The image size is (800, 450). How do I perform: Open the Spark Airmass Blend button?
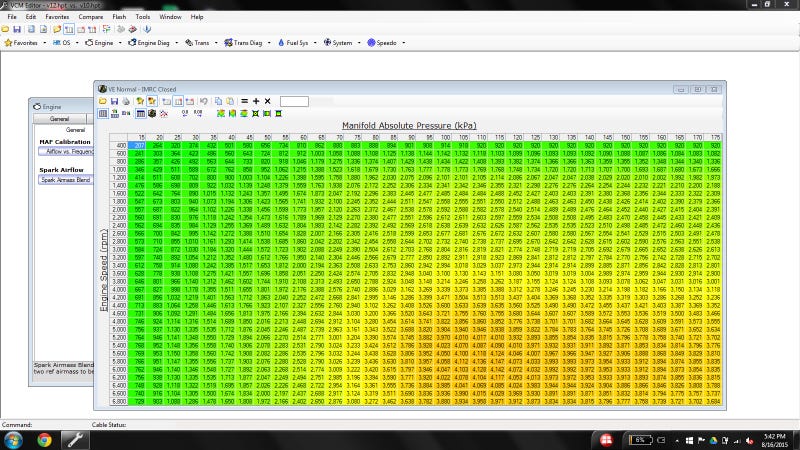click(x=66, y=180)
